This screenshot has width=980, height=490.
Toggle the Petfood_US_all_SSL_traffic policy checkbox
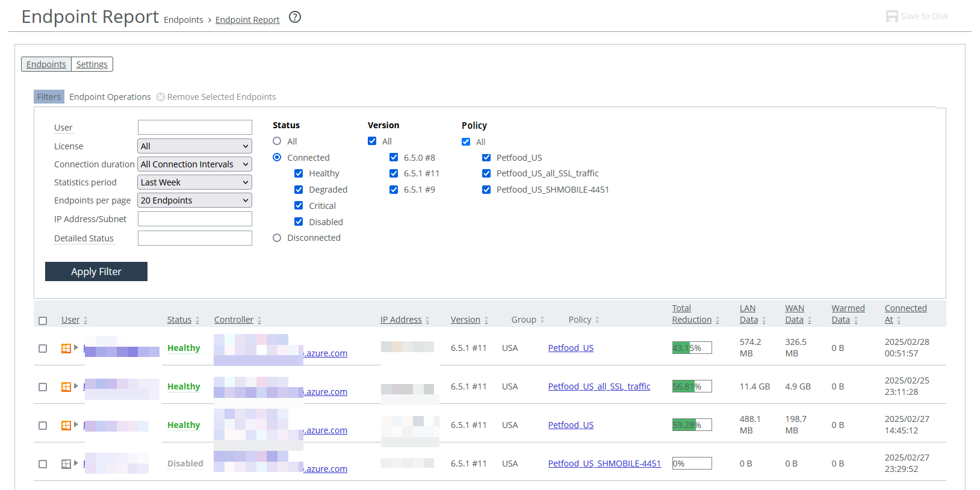click(x=486, y=173)
